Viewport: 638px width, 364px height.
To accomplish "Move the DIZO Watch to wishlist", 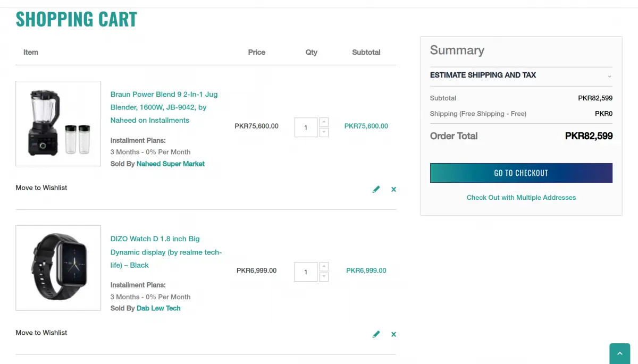I will (x=41, y=332).
